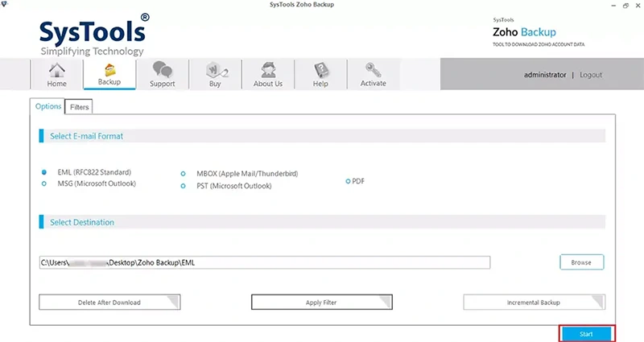The width and height of the screenshot is (644, 342).
Task: Click the app icon in title bar
Action: [x=4, y=4]
